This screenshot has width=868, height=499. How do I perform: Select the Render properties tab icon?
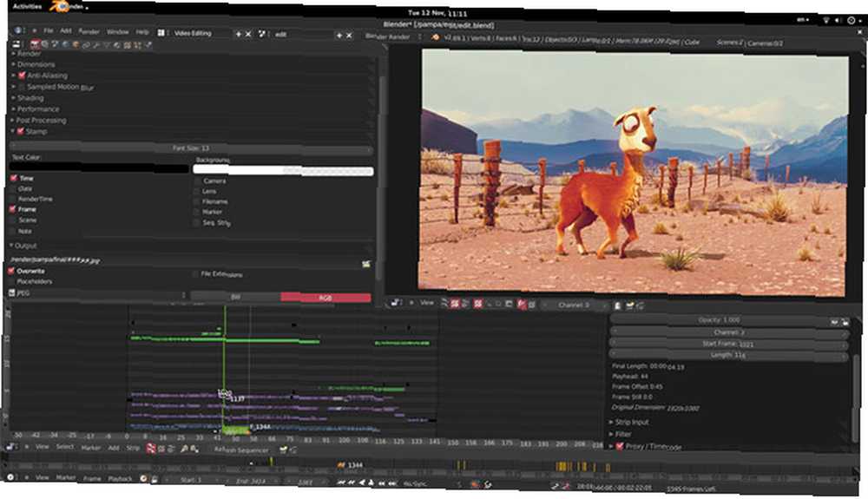point(35,44)
